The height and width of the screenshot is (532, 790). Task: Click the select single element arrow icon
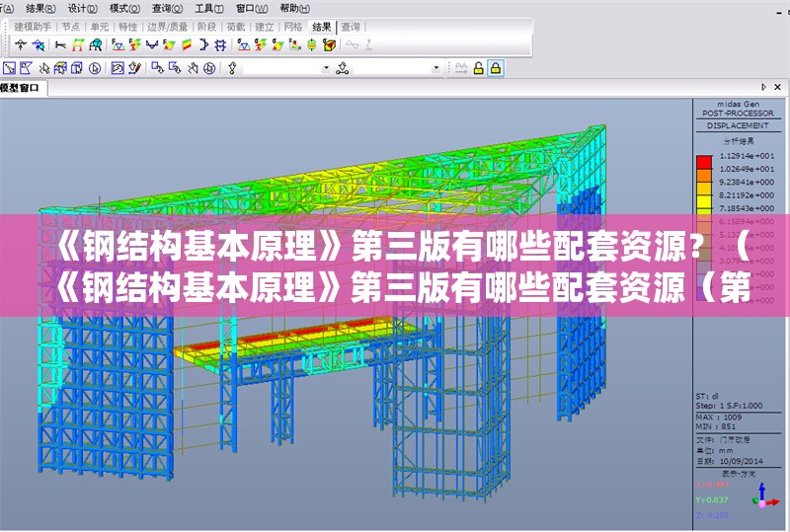point(10,68)
